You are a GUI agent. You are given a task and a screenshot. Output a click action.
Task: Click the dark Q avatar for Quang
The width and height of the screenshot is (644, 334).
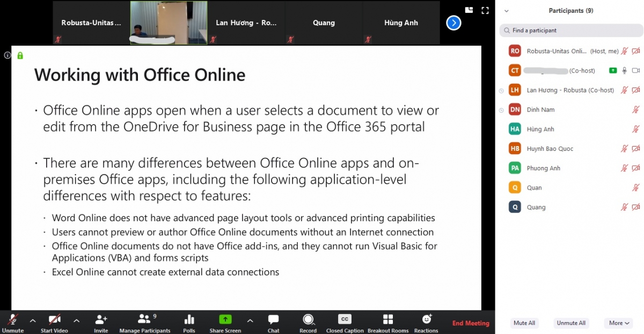point(515,207)
